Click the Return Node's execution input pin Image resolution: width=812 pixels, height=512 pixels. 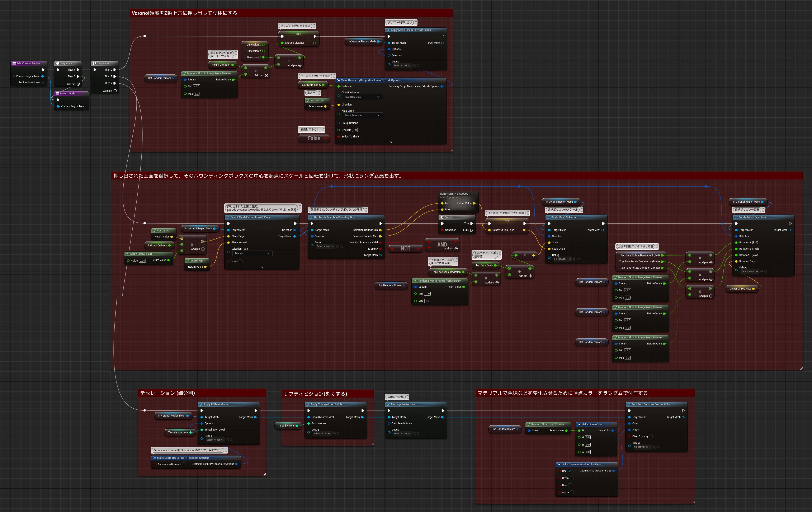tap(58, 100)
